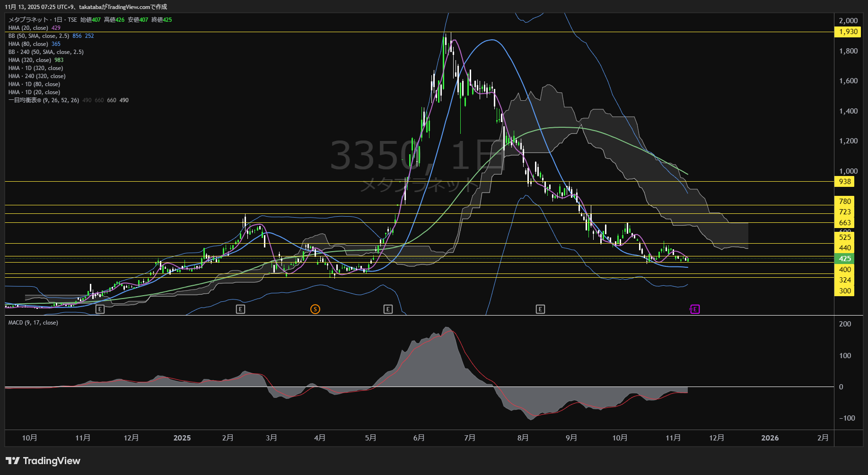
Task: Select the yellow 1,930 price line label
Action: click(848, 32)
